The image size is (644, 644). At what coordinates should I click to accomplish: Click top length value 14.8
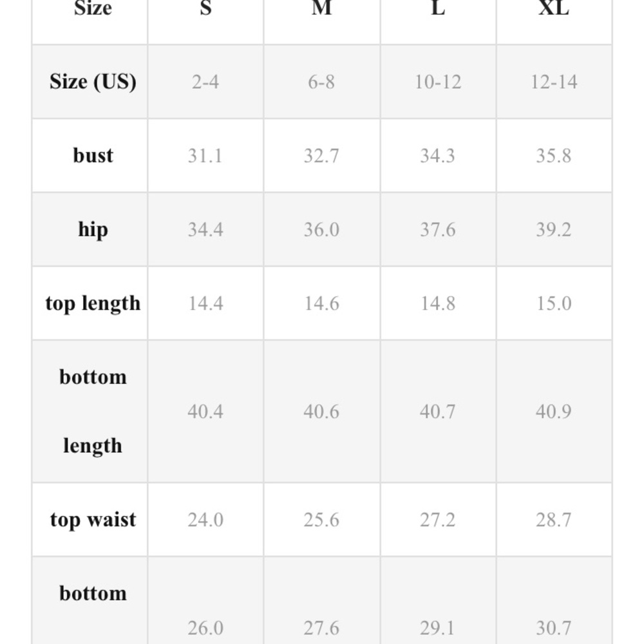tap(438, 303)
